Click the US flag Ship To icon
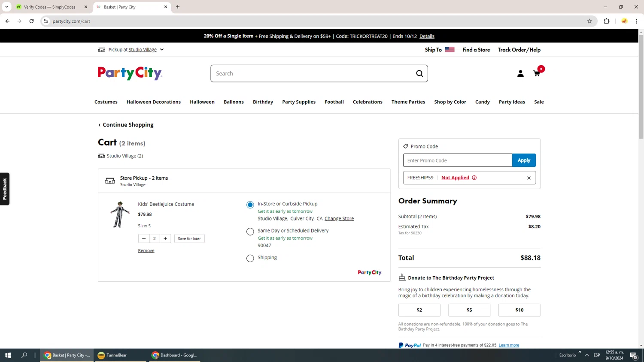Viewport: 644px width, 362px height. (x=450, y=50)
